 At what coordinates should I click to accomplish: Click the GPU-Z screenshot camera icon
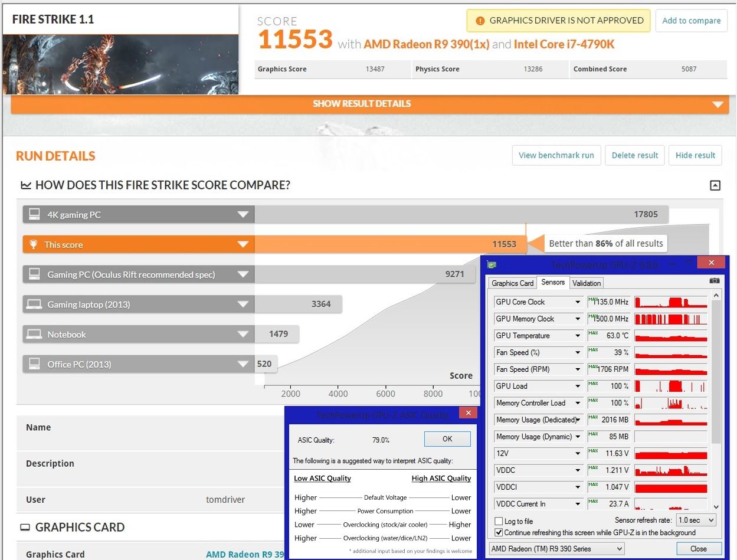(715, 281)
